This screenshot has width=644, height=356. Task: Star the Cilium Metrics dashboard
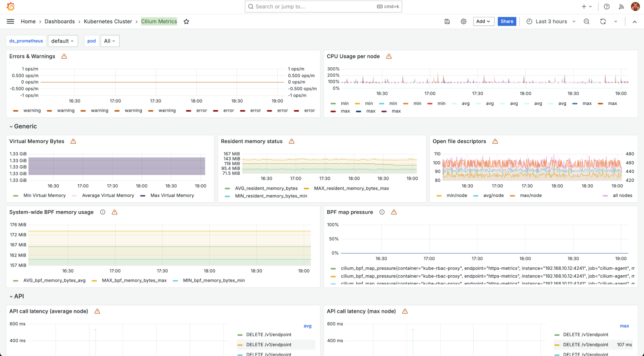tap(186, 22)
